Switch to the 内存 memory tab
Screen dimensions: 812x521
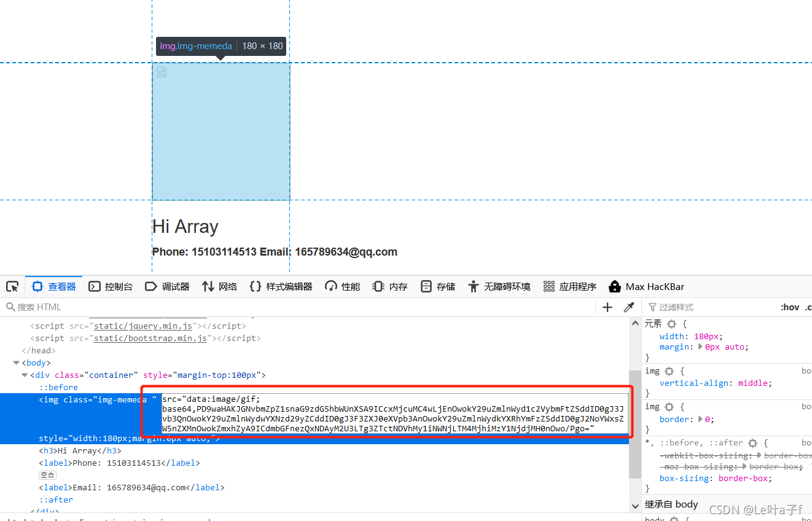click(x=390, y=286)
